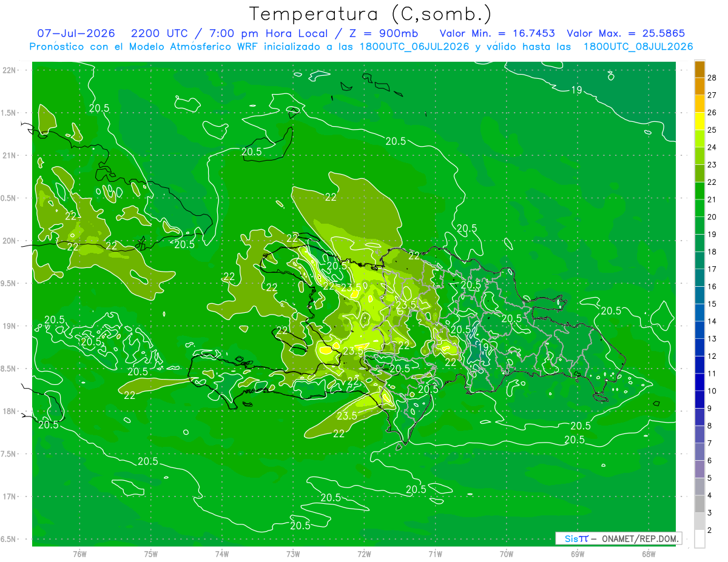Click the '70W' longitude axis label
Viewport: 728px width, 562px height.
(507, 554)
